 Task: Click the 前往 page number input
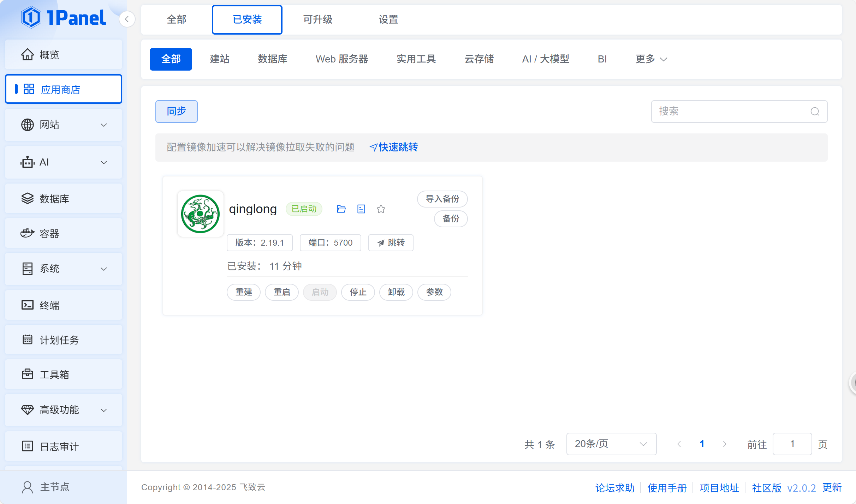coord(792,444)
